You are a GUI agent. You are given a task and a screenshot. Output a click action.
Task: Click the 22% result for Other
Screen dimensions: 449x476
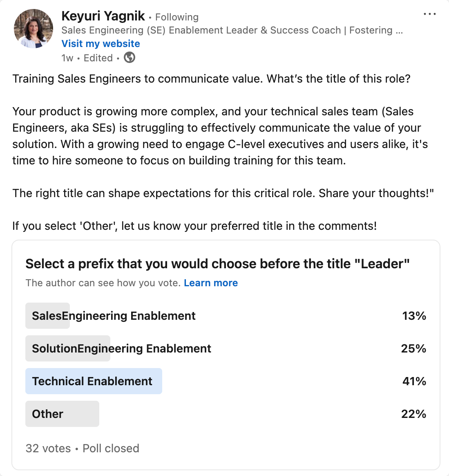point(413,414)
